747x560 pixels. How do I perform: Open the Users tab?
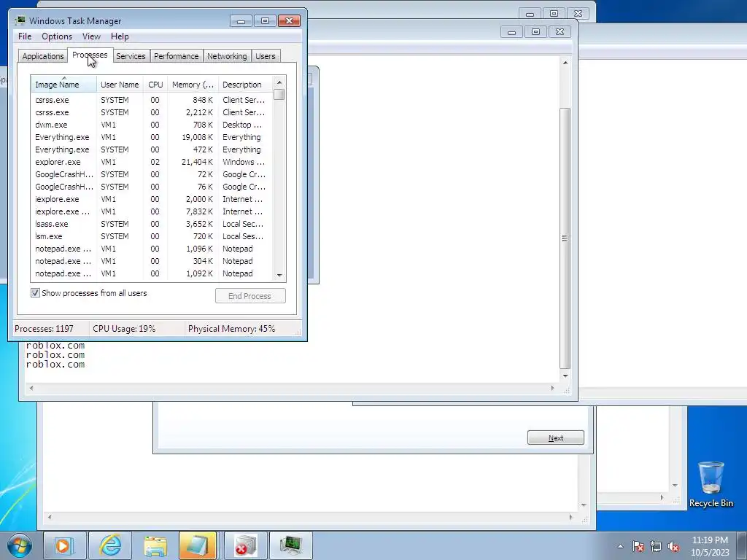(x=266, y=56)
